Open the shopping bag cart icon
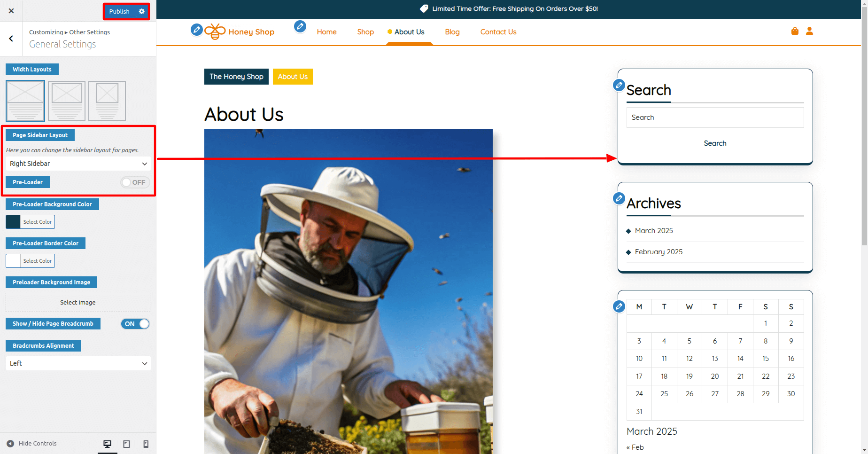The image size is (868, 454). (x=795, y=31)
